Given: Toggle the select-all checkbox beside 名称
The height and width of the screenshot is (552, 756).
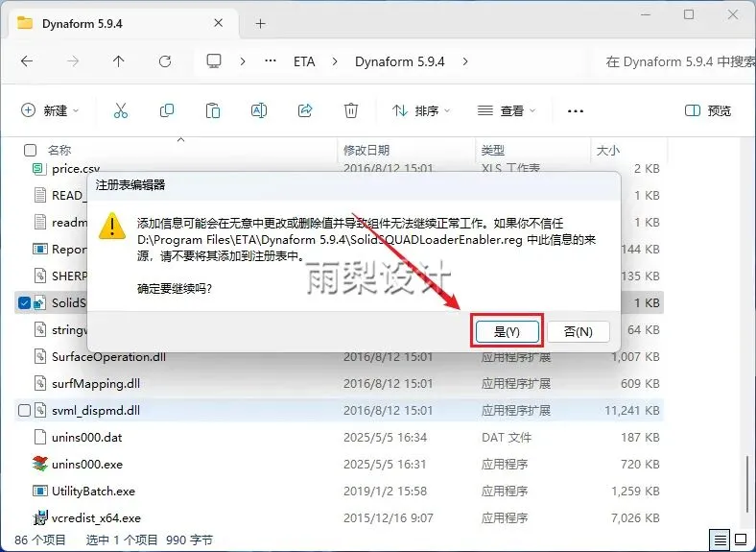Looking at the screenshot, I should [30, 151].
